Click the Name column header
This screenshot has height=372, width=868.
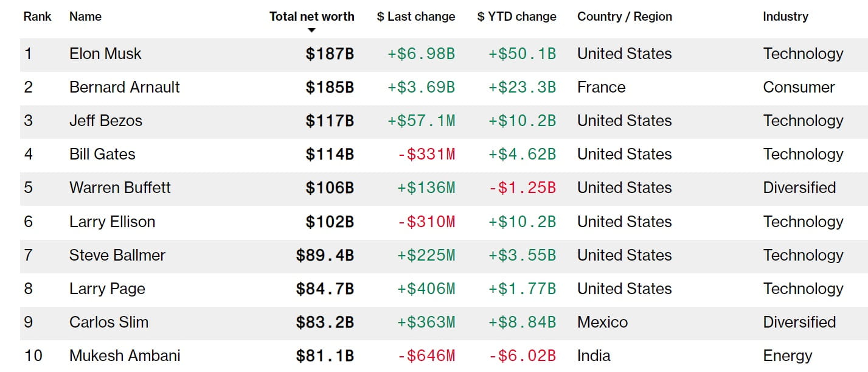point(86,16)
